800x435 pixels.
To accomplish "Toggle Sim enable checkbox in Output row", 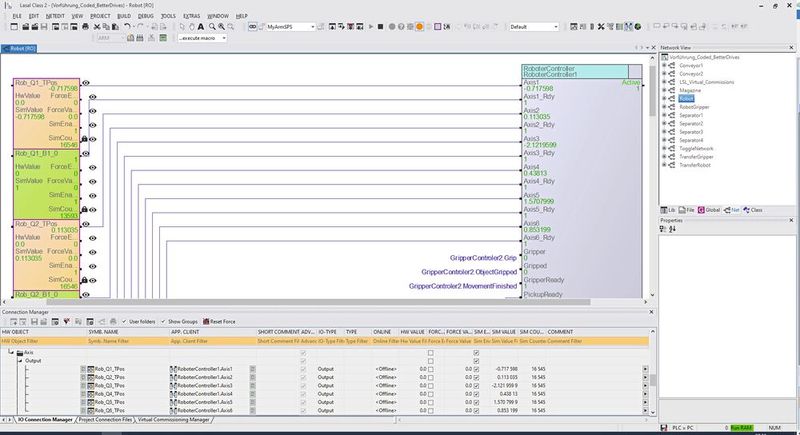I will (x=476, y=361).
